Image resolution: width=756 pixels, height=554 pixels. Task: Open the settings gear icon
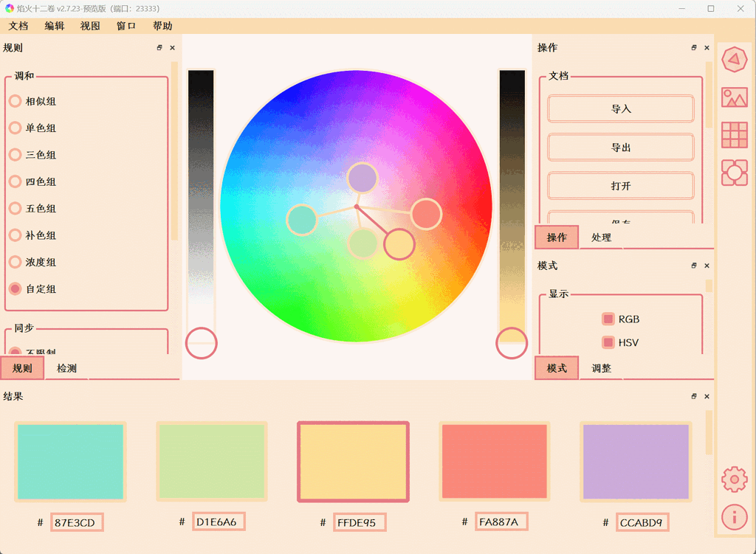coord(735,478)
